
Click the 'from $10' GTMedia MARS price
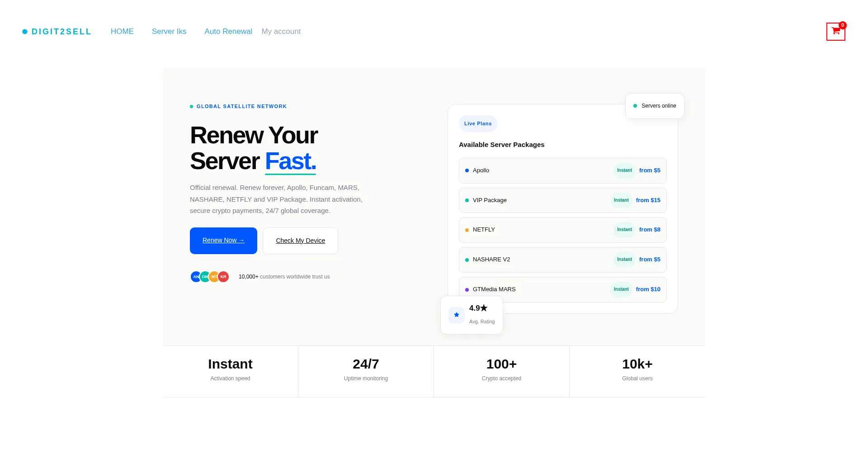tap(648, 289)
